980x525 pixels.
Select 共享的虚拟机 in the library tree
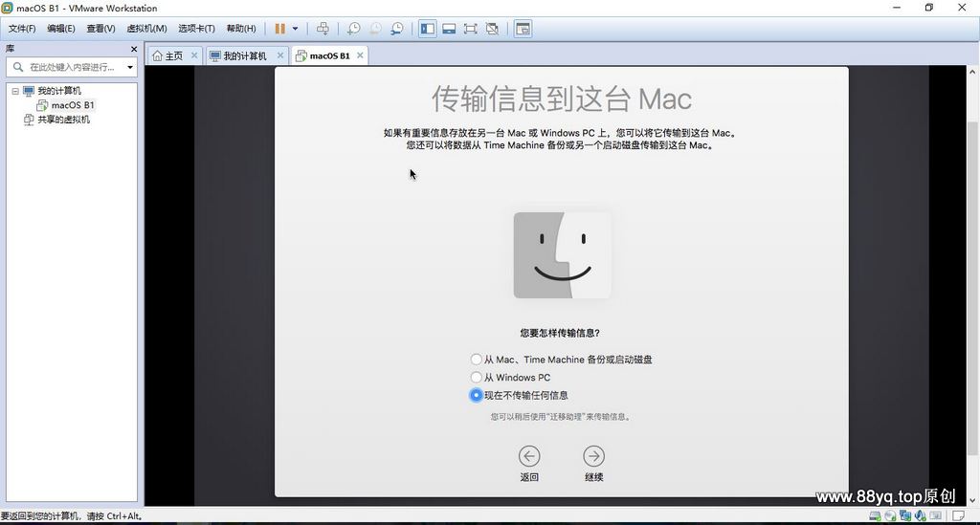click(x=63, y=120)
